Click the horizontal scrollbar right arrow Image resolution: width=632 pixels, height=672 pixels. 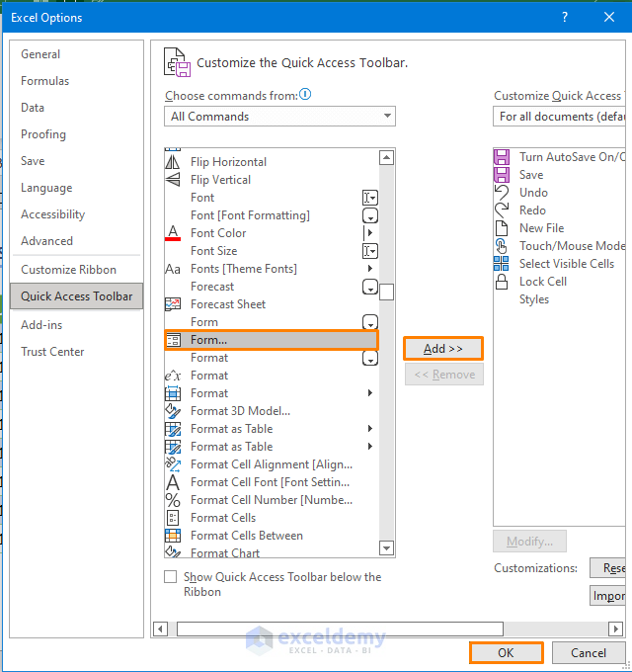616,629
